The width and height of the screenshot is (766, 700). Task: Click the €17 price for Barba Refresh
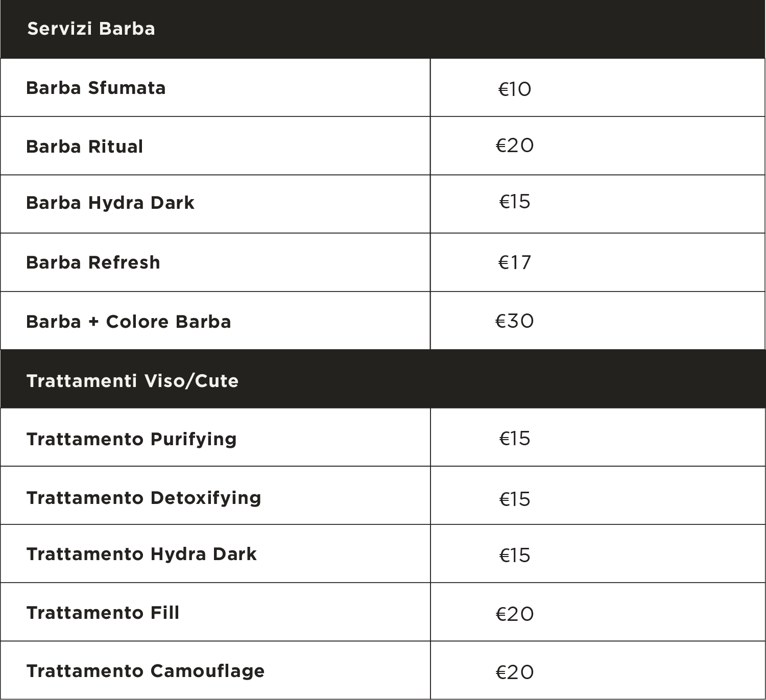click(x=515, y=262)
